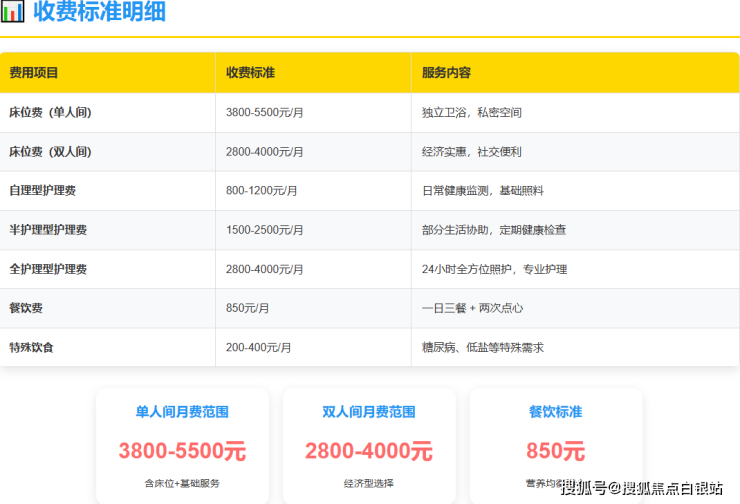Click the 特殊饮食 row label
The height and width of the screenshot is (504, 740).
32,347
